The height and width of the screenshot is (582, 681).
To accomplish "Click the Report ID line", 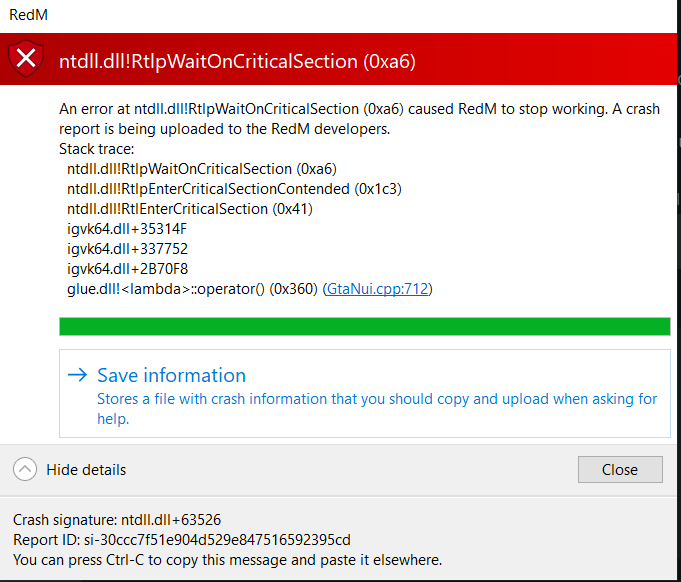I will pos(182,539).
